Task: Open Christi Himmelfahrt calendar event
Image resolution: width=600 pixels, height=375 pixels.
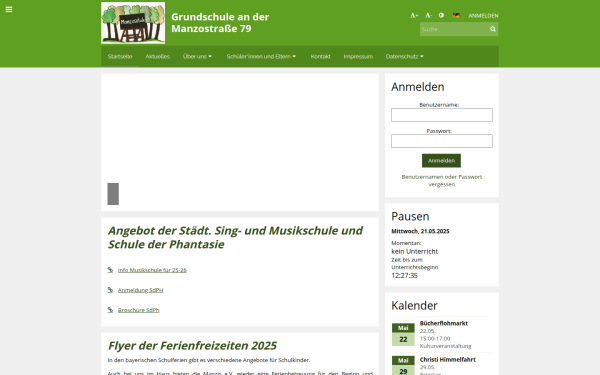Action: [447, 360]
